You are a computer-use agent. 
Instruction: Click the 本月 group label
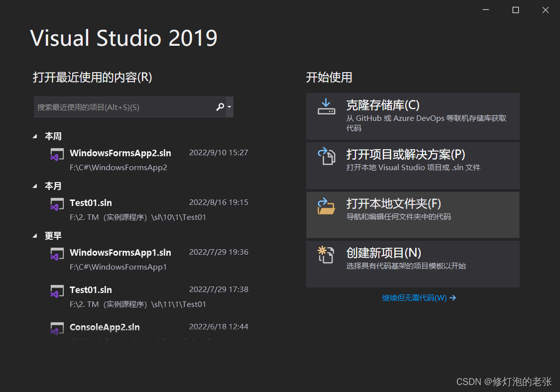[53, 186]
